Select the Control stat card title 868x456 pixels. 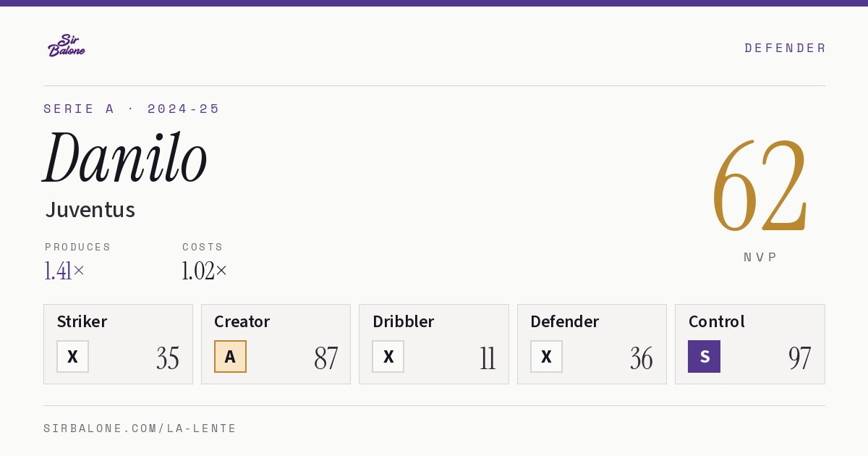[717, 321]
